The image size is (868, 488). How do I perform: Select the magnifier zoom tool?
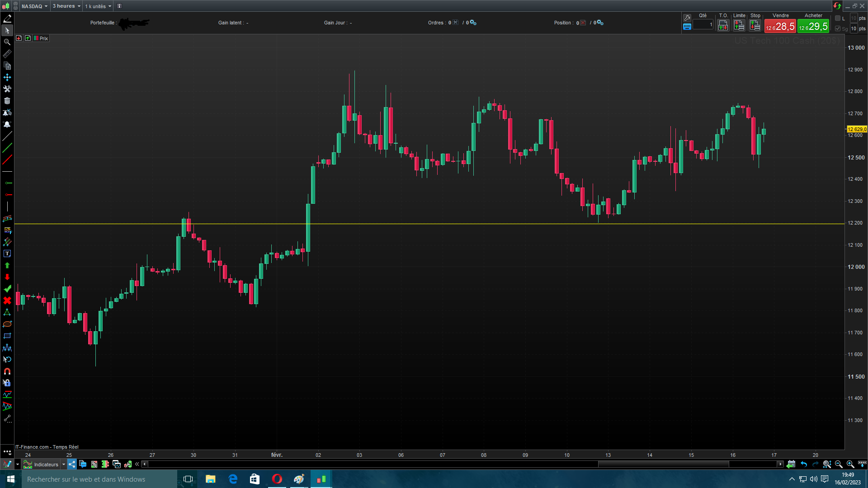click(x=7, y=42)
